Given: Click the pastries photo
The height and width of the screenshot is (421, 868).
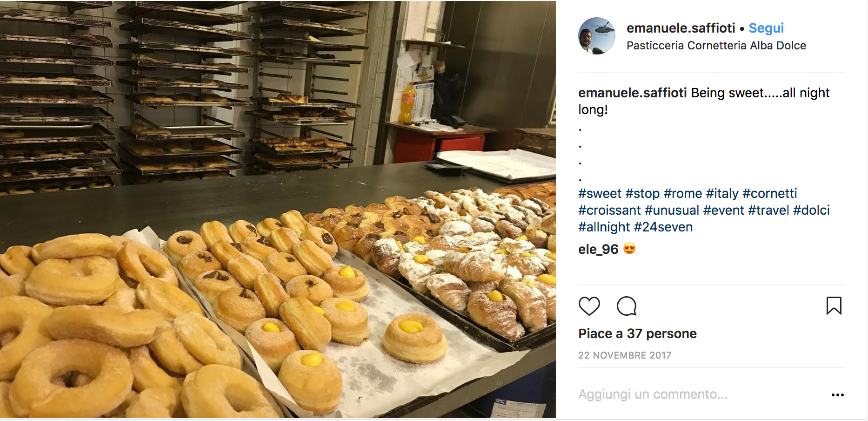Looking at the screenshot, I should coord(278,210).
